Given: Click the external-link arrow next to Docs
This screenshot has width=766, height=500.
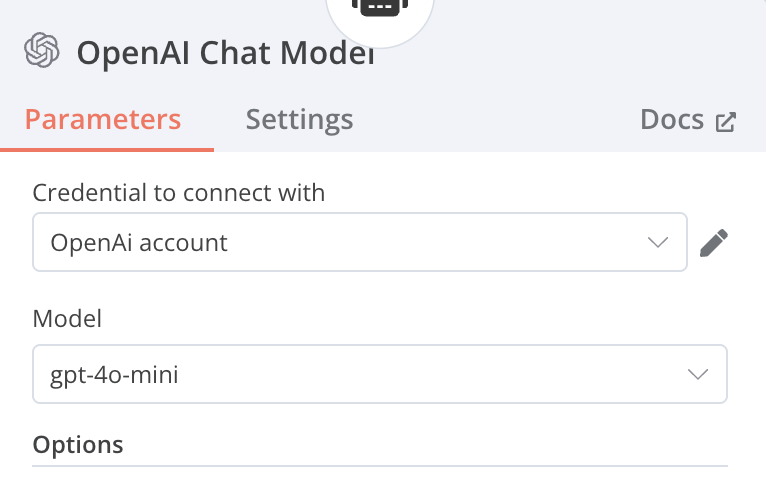Looking at the screenshot, I should [726, 122].
